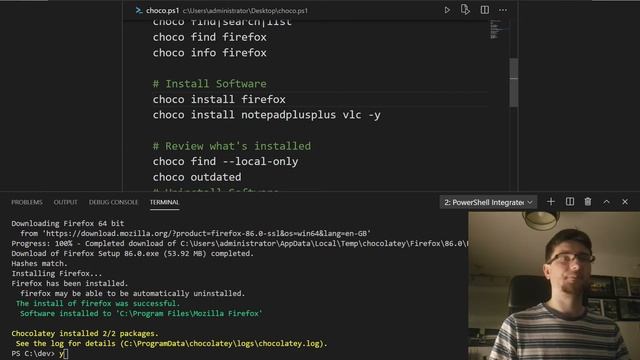Run the choco.ps1 script with play icon
640x360 pixels.
pos(447,10)
